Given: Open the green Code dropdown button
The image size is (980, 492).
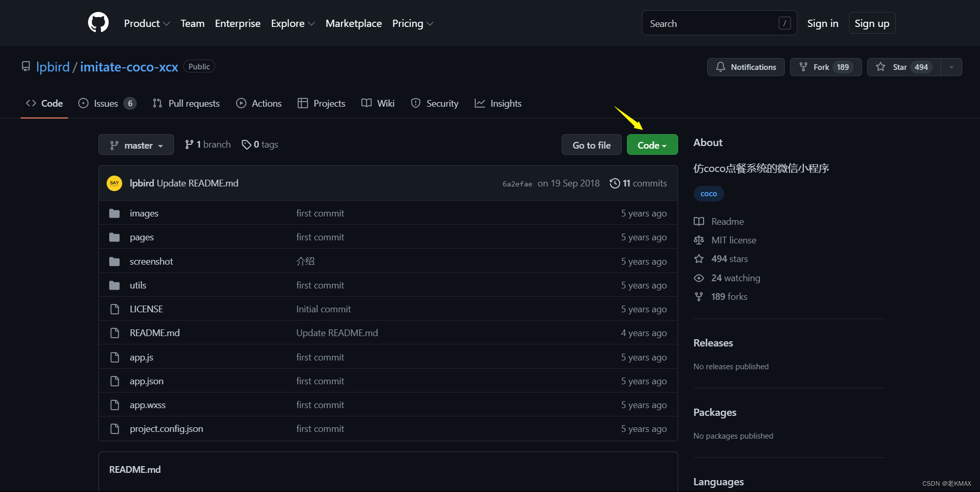Looking at the screenshot, I should pos(652,145).
